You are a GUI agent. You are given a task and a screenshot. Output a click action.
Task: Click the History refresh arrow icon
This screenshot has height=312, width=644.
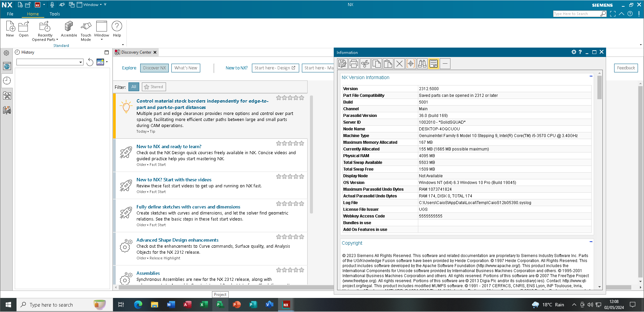[x=90, y=62]
